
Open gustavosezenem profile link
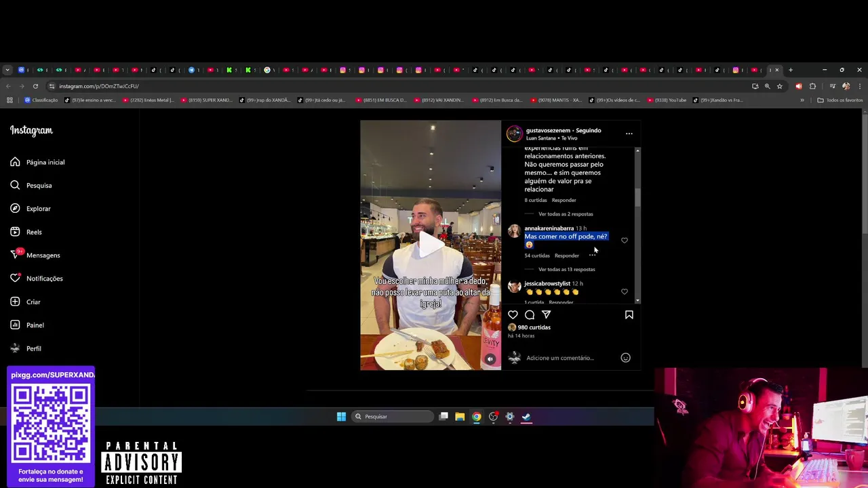tap(548, 130)
